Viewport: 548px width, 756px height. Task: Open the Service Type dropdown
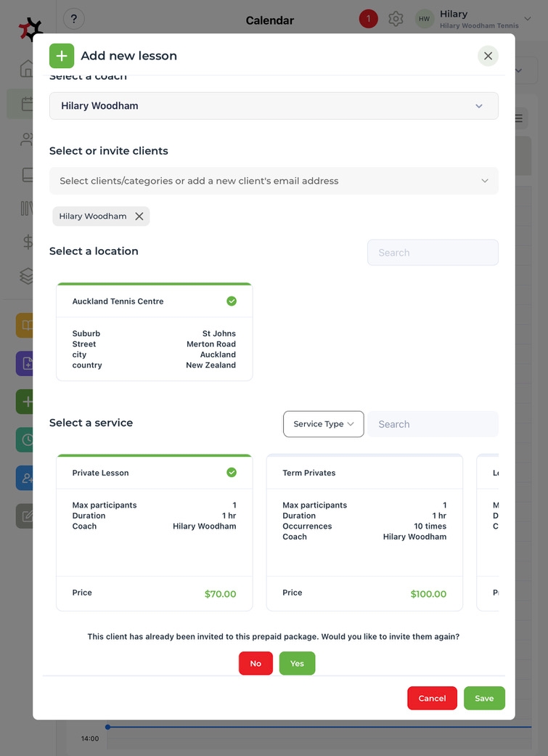[323, 424]
